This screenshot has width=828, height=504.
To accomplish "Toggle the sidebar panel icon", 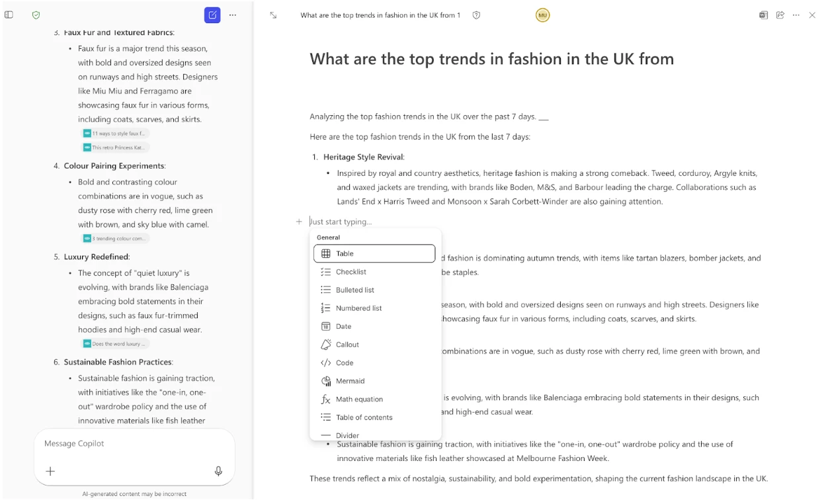I will point(9,15).
